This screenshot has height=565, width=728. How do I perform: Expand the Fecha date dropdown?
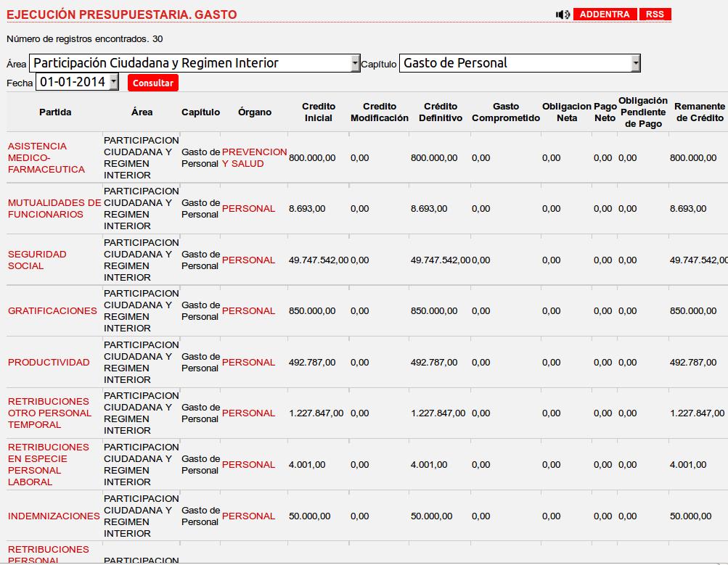[77, 83]
